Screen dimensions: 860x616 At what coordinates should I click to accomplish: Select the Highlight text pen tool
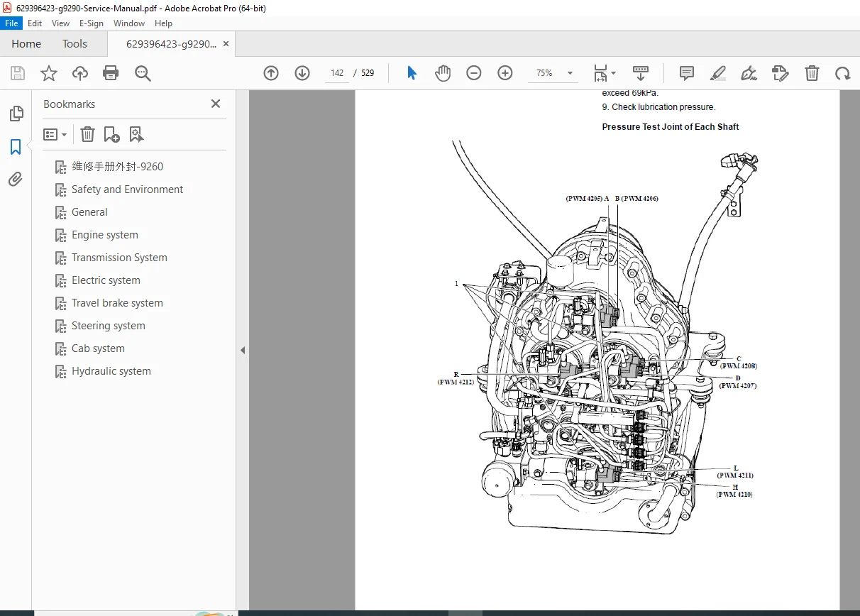click(718, 73)
